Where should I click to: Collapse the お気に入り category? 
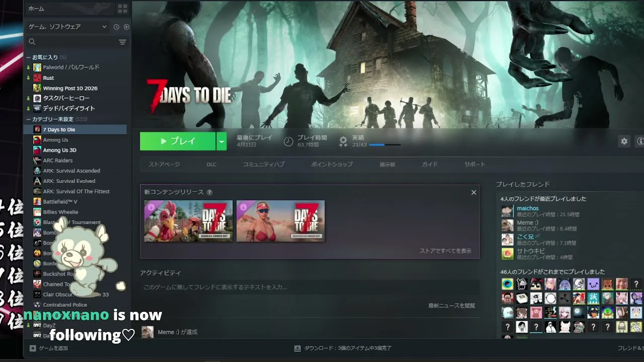[x=29, y=57]
